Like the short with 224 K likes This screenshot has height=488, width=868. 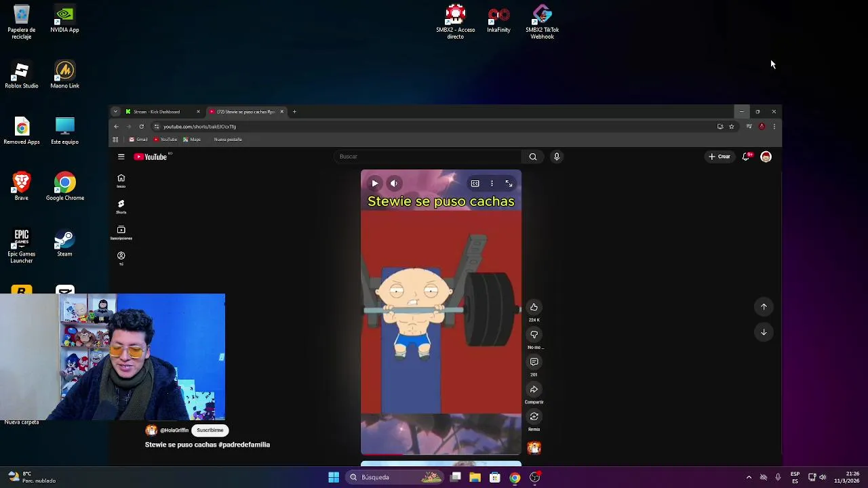point(534,307)
